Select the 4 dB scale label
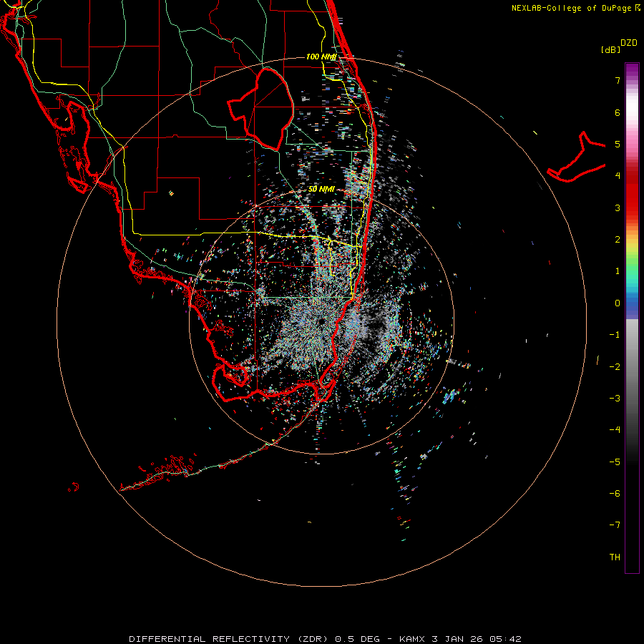Image resolution: width=644 pixels, height=644 pixels. point(618,176)
